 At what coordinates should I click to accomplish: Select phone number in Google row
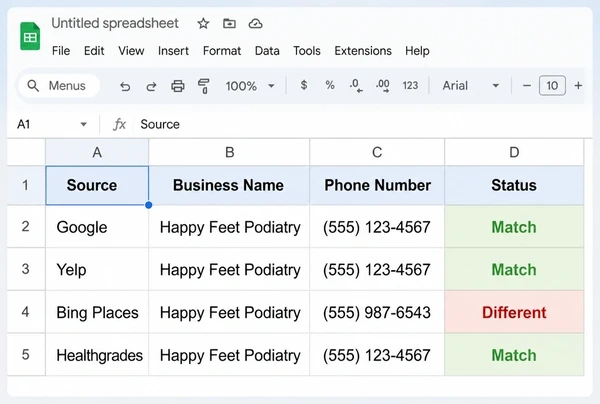[377, 227]
